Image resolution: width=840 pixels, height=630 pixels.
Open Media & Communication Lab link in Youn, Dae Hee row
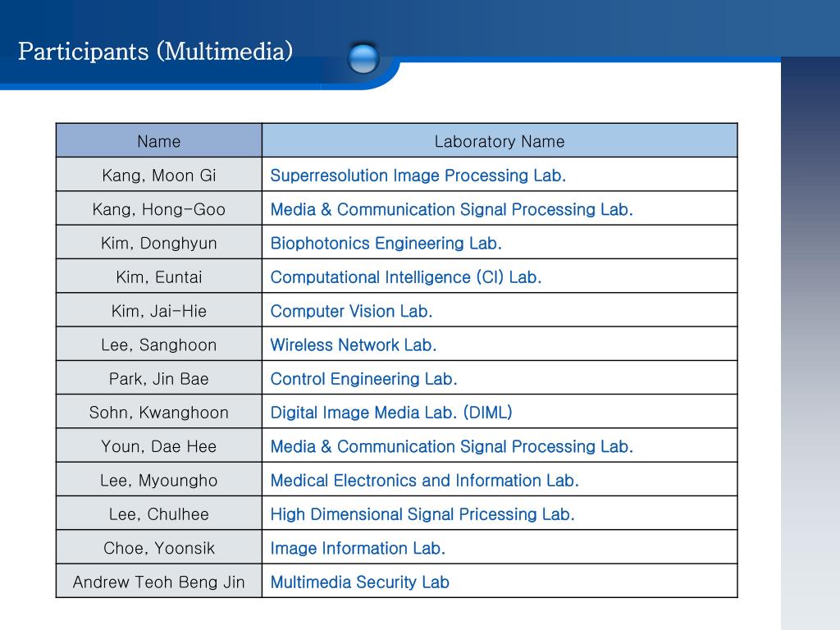point(452,446)
